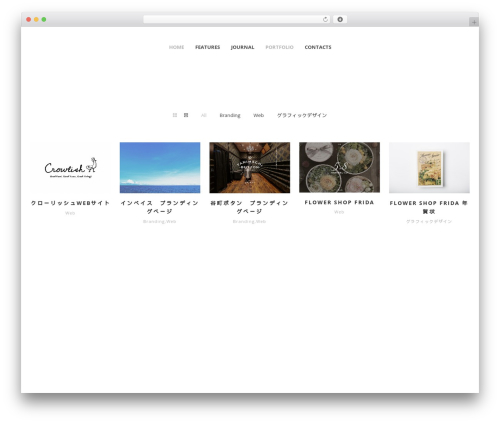Open the クローリッシュWEBサイト title link
This screenshot has height=423, width=500.
pos(70,203)
